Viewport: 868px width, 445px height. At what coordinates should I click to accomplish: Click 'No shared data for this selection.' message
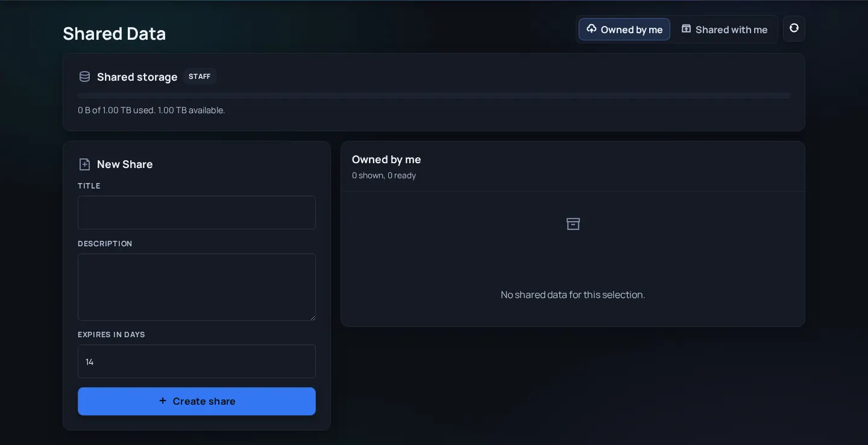(x=573, y=294)
